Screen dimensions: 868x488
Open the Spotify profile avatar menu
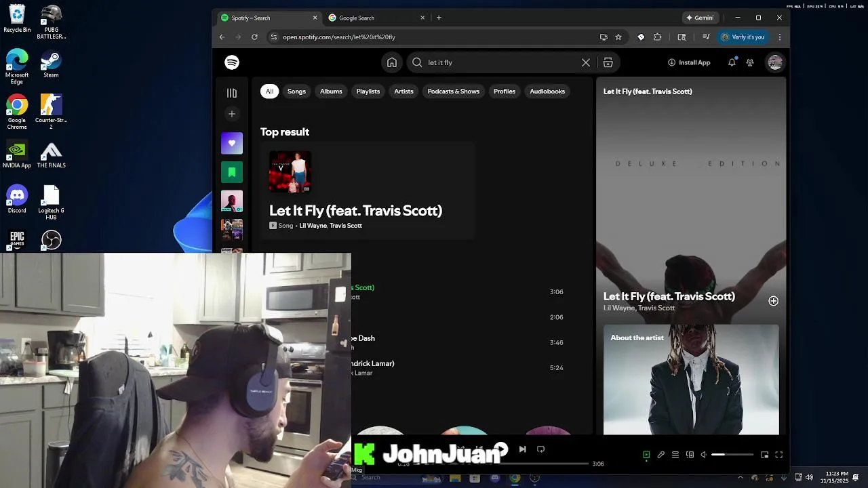coord(775,62)
